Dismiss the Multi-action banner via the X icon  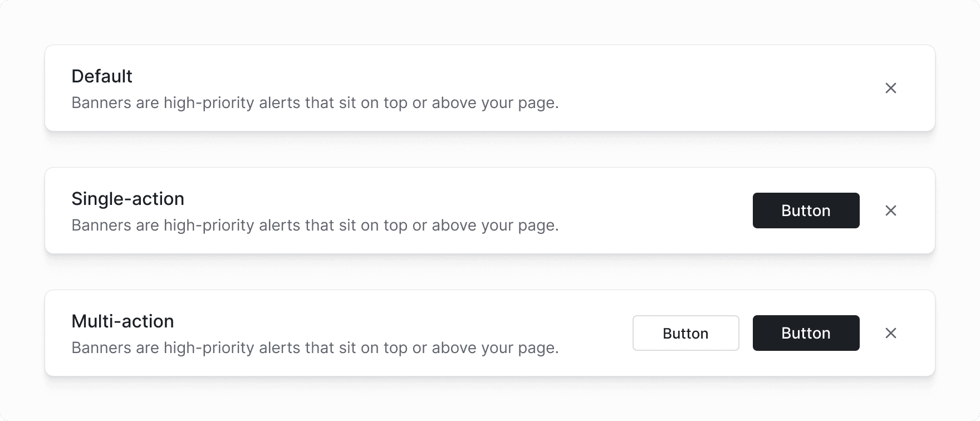(890, 333)
